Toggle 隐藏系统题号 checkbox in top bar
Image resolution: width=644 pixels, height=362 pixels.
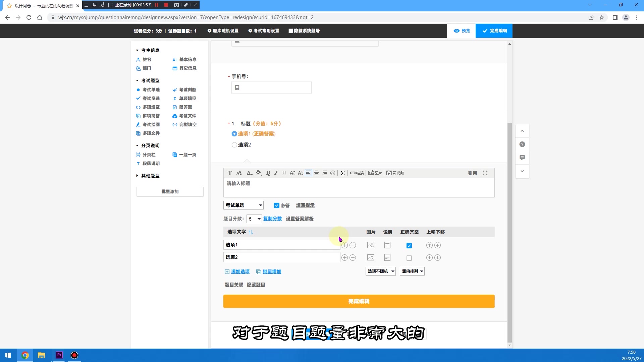click(291, 31)
